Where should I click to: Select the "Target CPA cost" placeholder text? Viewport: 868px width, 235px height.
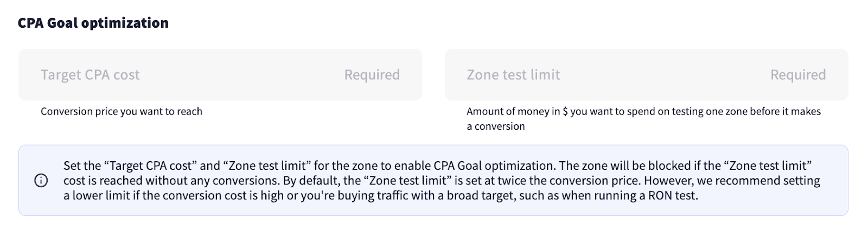(90, 75)
